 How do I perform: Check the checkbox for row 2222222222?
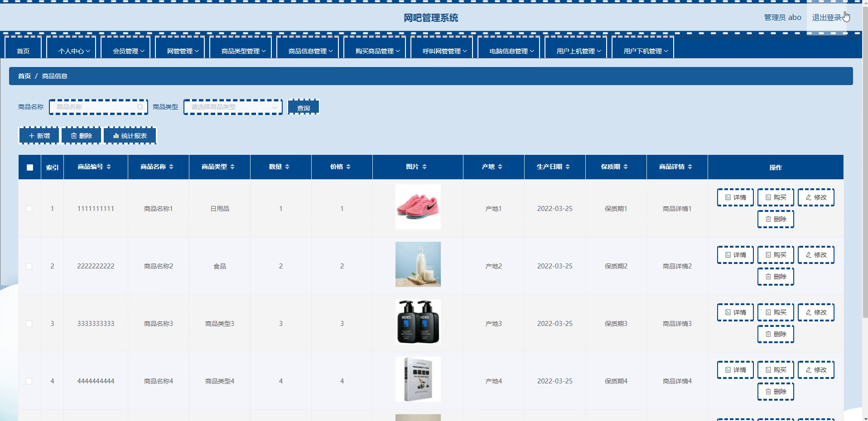[x=29, y=266]
